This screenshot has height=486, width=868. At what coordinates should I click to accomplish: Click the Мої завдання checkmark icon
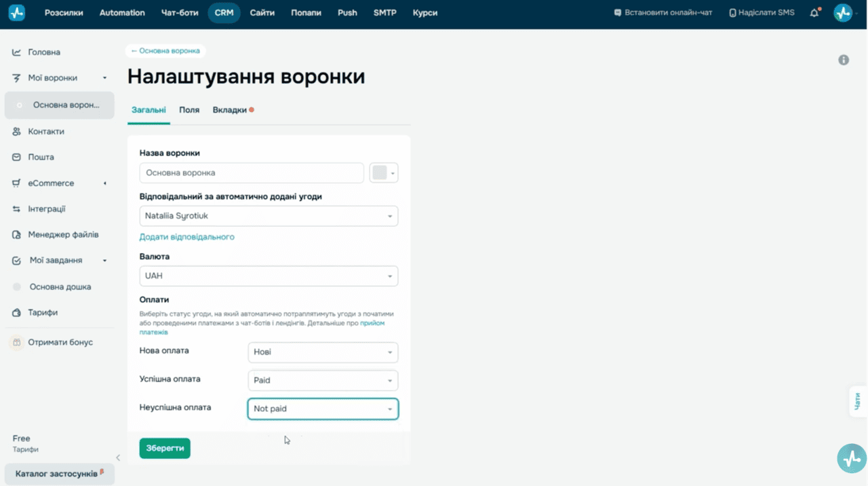pos(17,261)
